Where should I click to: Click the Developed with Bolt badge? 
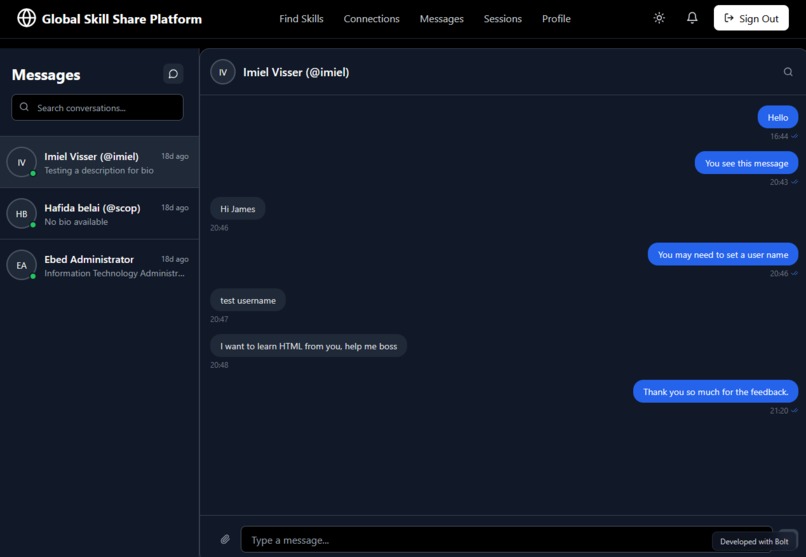(x=754, y=541)
